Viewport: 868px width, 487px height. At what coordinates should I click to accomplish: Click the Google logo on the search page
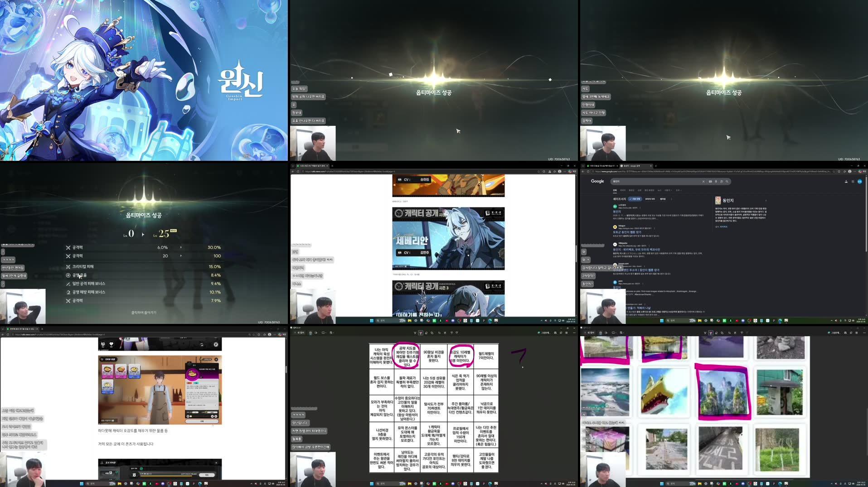pyautogui.click(x=597, y=181)
